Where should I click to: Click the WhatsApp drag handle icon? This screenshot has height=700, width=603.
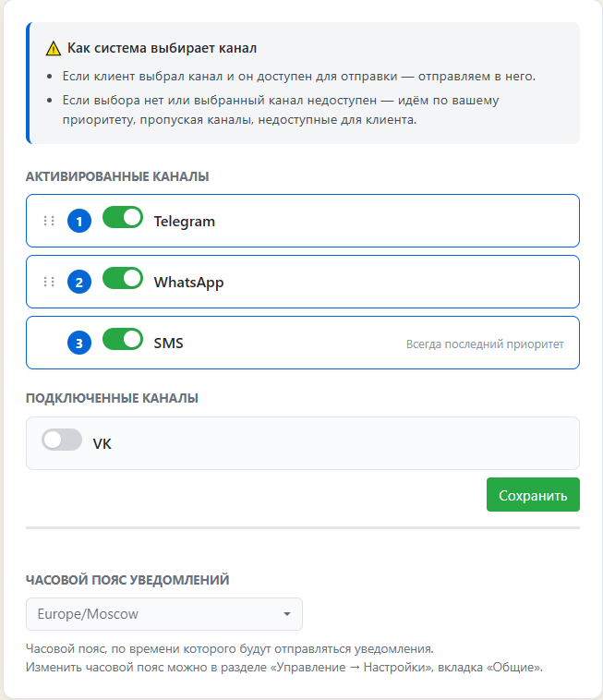pos(49,282)
